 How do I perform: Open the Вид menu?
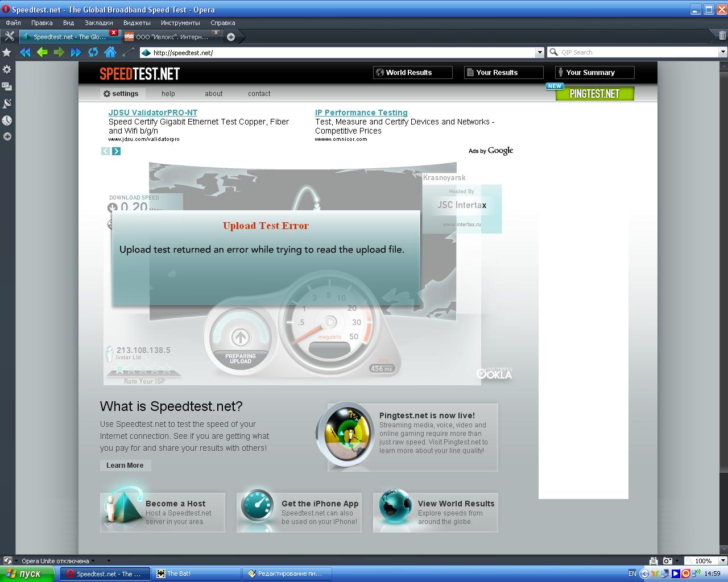69,23
